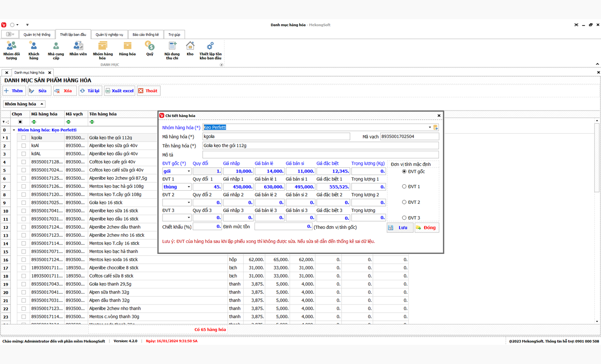Open the ĐVT 3 unit dropdown
Viewport: 601px width, 364px height.
[x=188, y=218]
